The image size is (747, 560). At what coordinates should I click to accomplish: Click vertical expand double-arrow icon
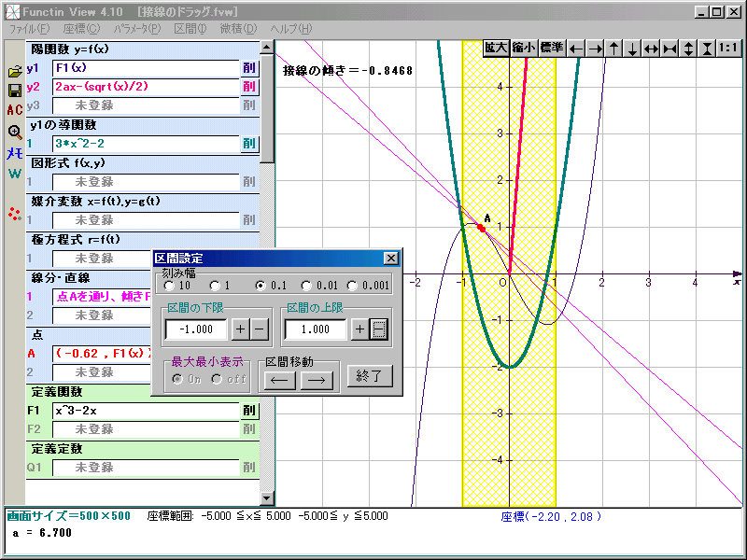[688, 49]
